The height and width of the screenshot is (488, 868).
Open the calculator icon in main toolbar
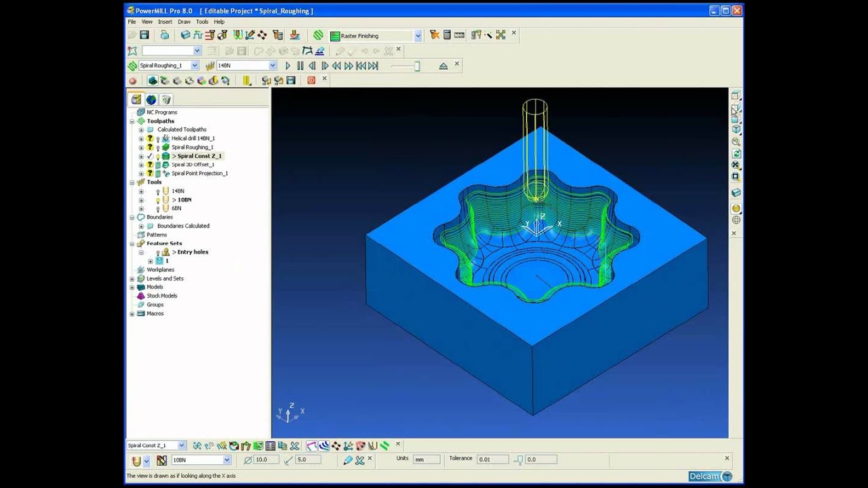pos(447,35)
